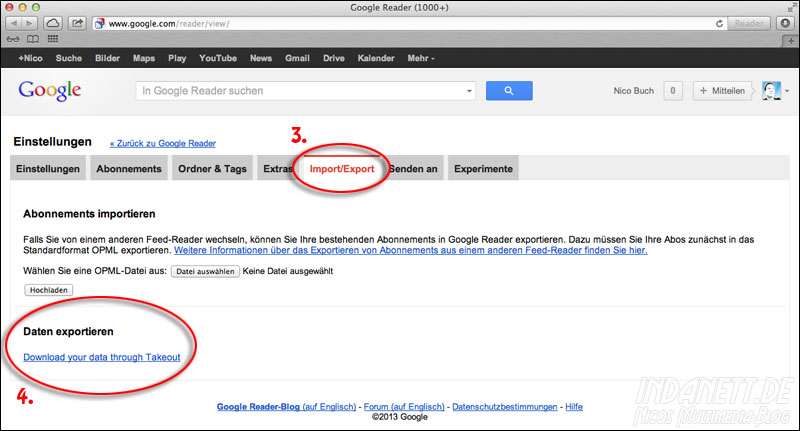Click the Google logo
Image resolution: width=800 pixels, height=431 pixels.
point(49,91)
